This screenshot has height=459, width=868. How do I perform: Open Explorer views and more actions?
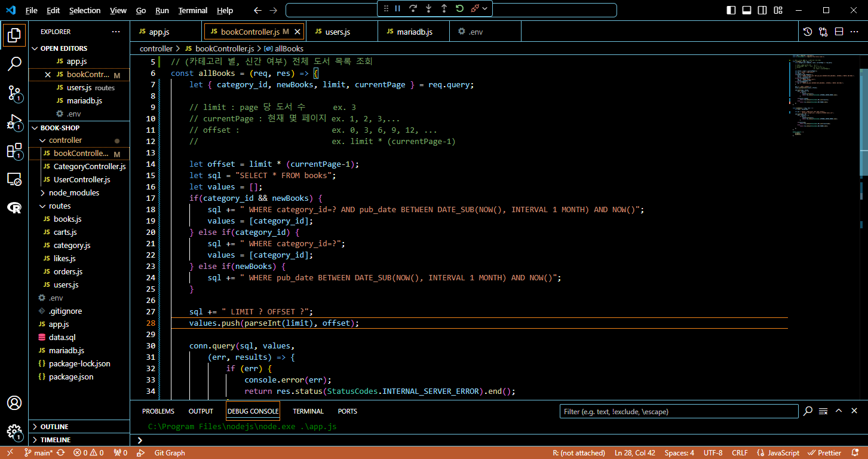tap(116, 32)
